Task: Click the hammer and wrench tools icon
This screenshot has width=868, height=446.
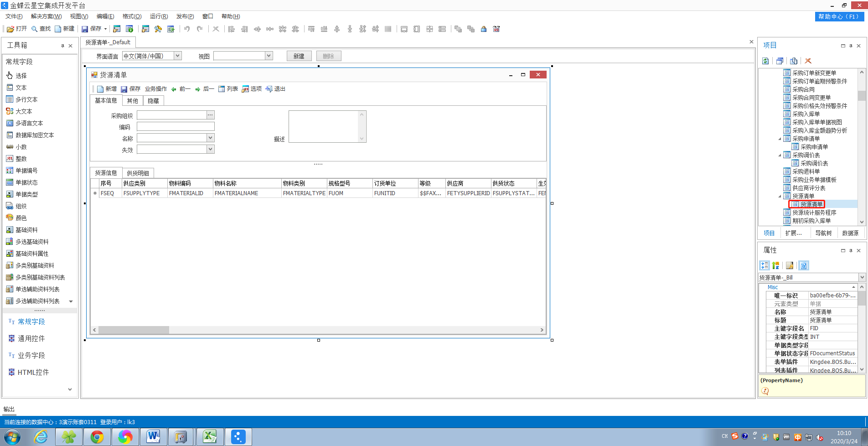Action: (x=158, y=29)
